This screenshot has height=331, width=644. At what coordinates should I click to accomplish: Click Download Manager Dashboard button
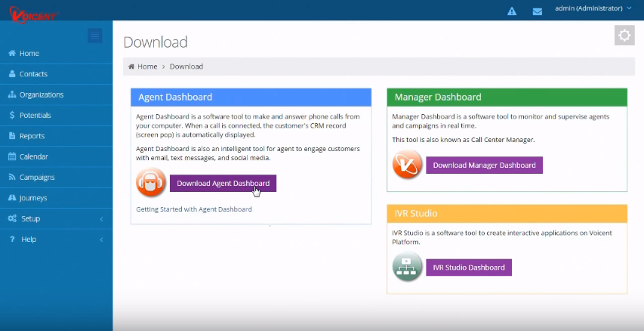(x=484, y=165)
